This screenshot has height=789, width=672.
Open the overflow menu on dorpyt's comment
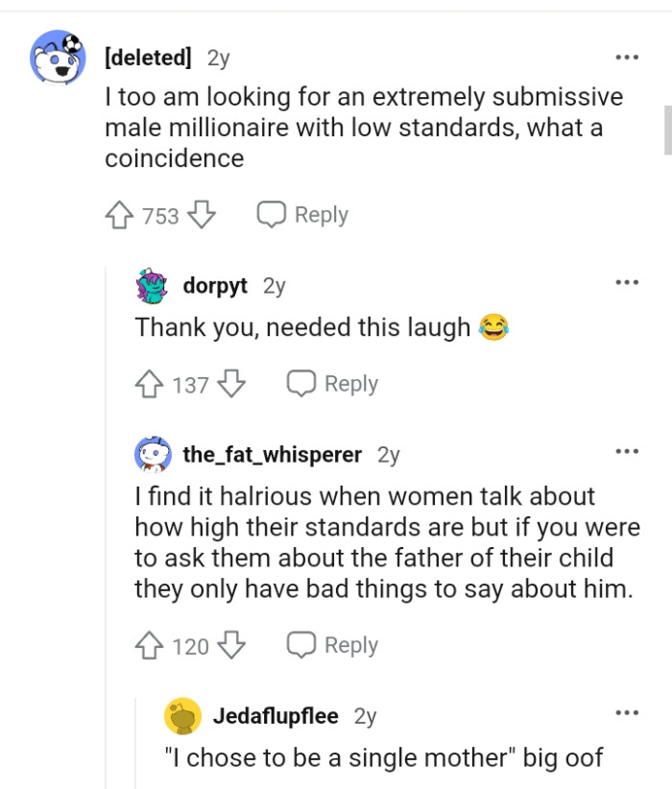click(x=627, y=281)
